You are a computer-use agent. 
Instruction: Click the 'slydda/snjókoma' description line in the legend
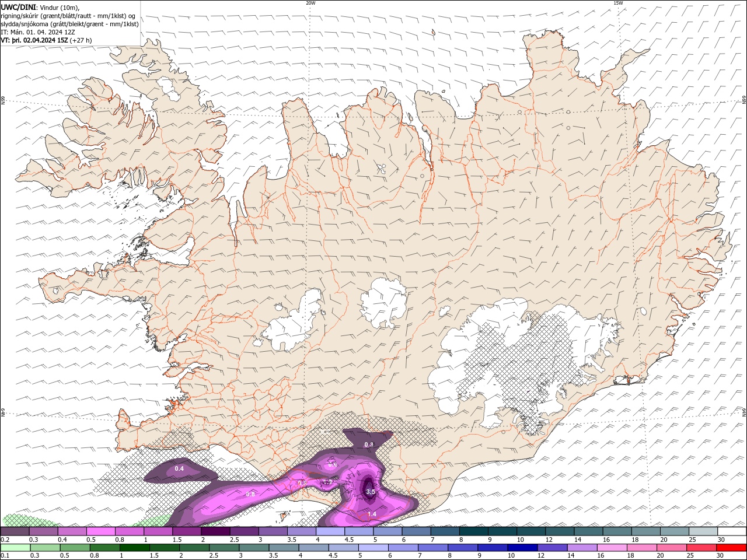pos(70,24)
